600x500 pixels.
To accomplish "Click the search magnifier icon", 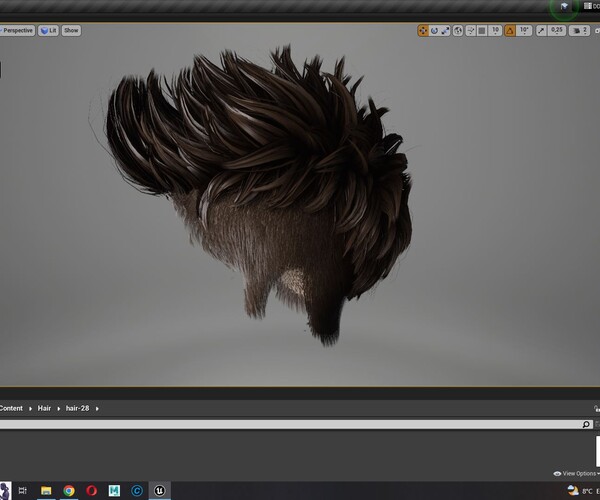I will pos(586,424).
